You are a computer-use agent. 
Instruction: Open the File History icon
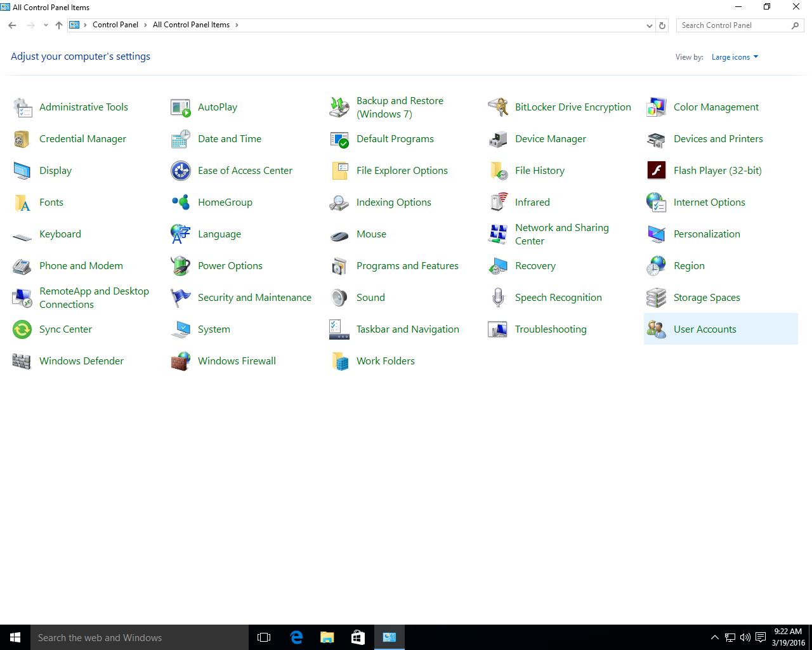click(498, 171)
